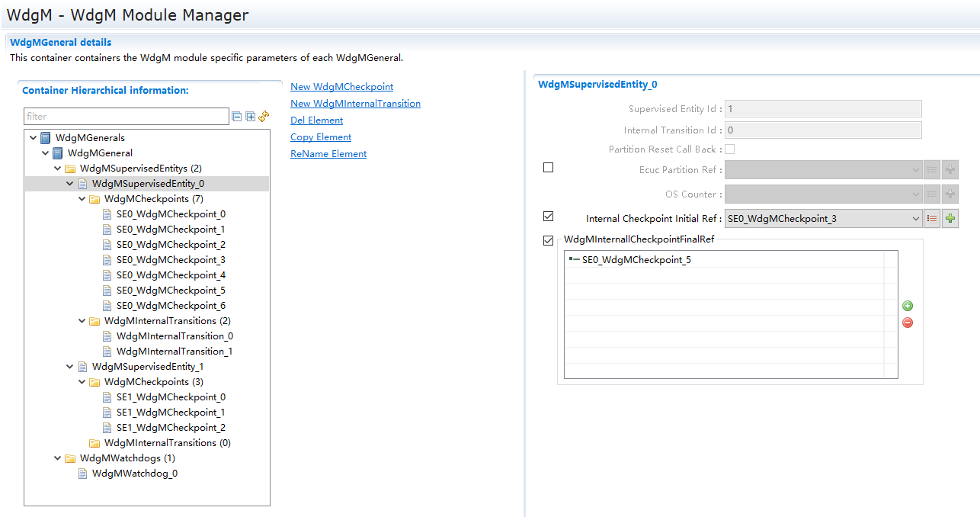Click the expand-all icon beside the filter box
This screenshot has width=980, height=517.
tap(250, 117)
